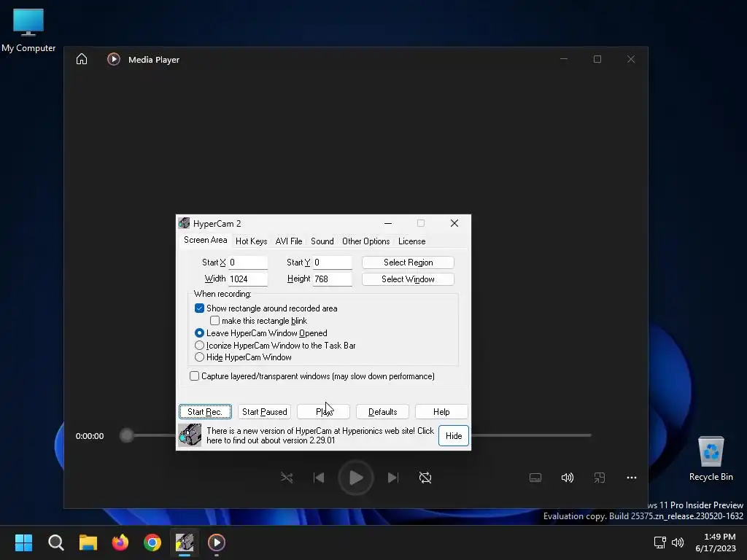Click the Start Y input field

click(332, 262)
